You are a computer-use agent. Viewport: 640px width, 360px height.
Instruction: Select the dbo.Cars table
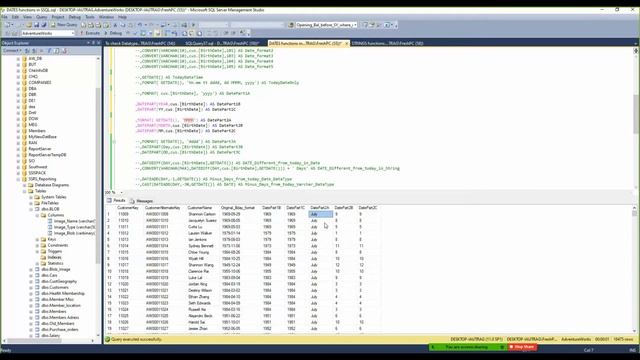tap(49, 276)
